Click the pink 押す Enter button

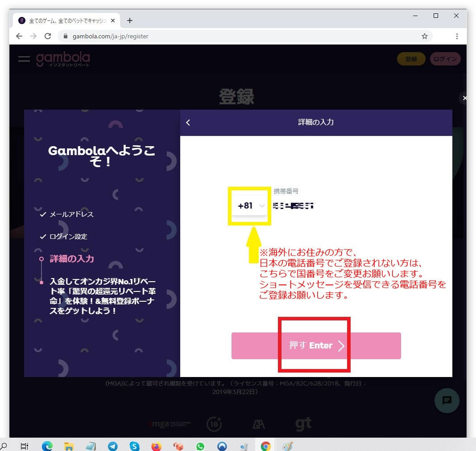(316, 345)
